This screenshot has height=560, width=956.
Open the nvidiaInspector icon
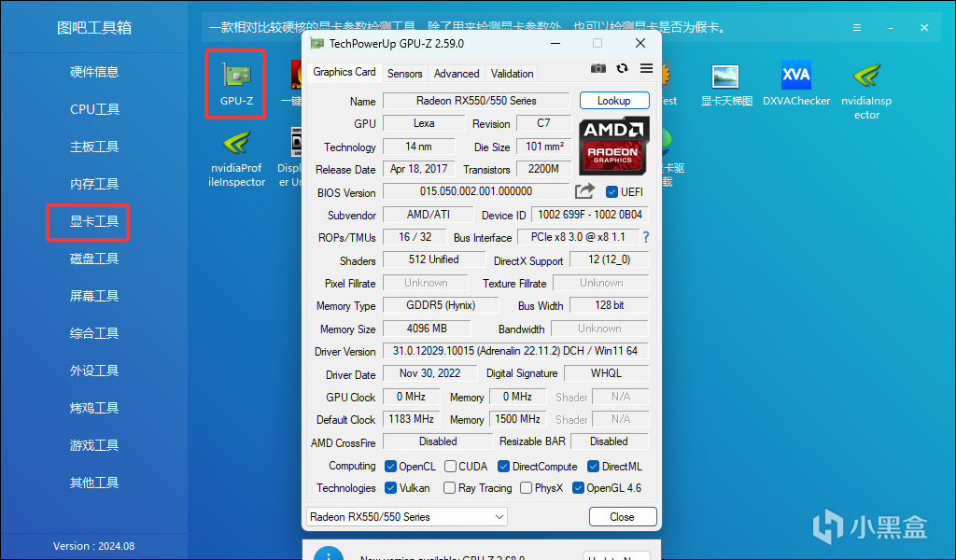click(x=866, y=91)
